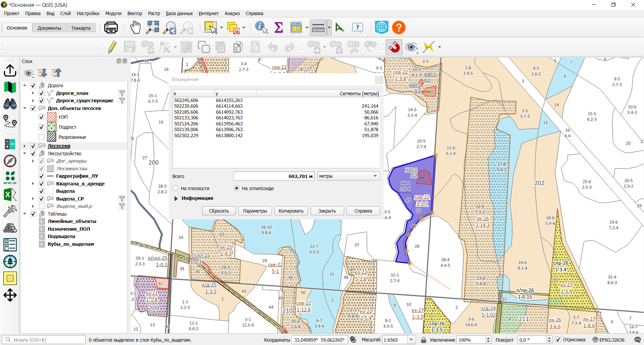The image size is (644, 345).
Task: Click the Подрост green color swatch
Action: [x=52, y=127]
